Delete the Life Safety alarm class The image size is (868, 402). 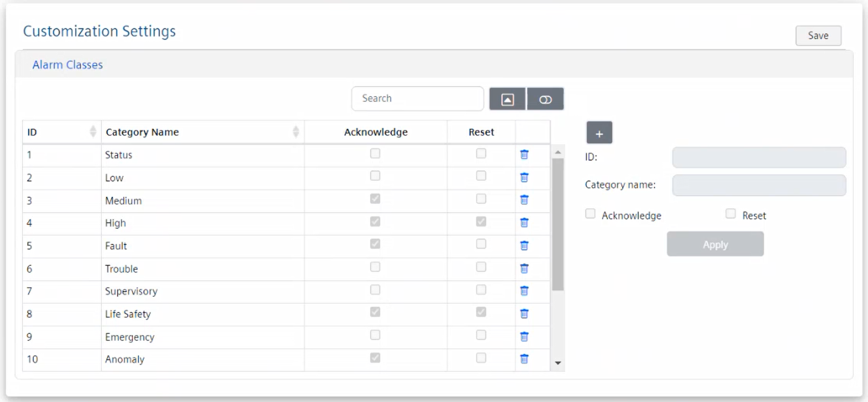(x=524, y=313)
